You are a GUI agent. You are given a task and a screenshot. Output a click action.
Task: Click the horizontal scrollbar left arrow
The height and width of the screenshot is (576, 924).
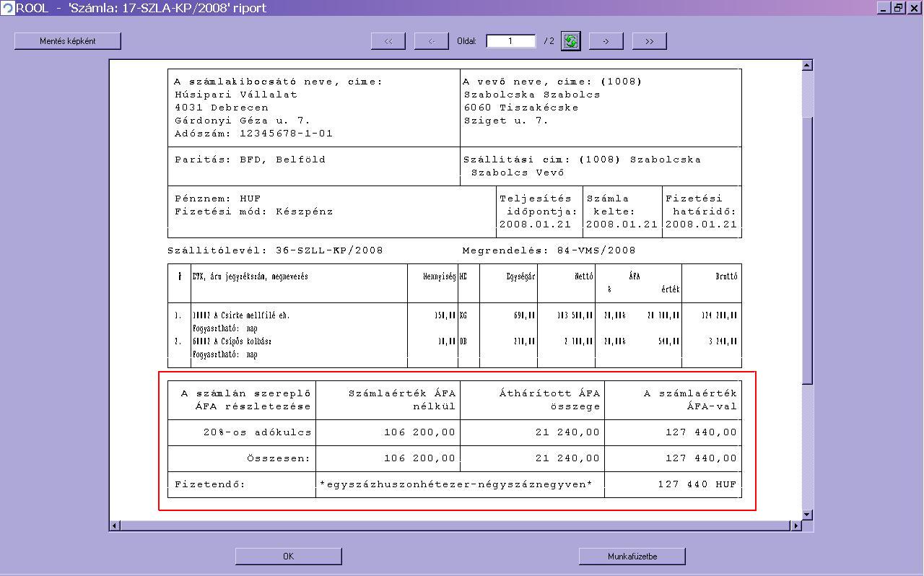point(115,525)
